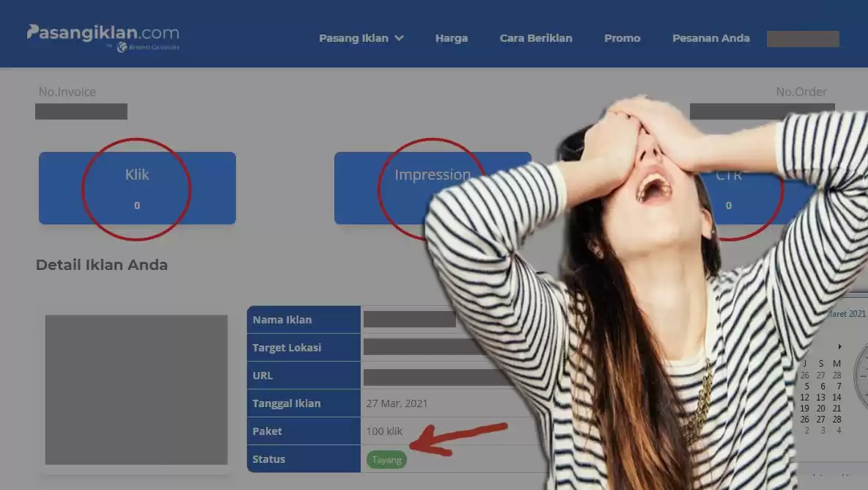
Task: Select date 13 in the calendar
Action: 821,398
